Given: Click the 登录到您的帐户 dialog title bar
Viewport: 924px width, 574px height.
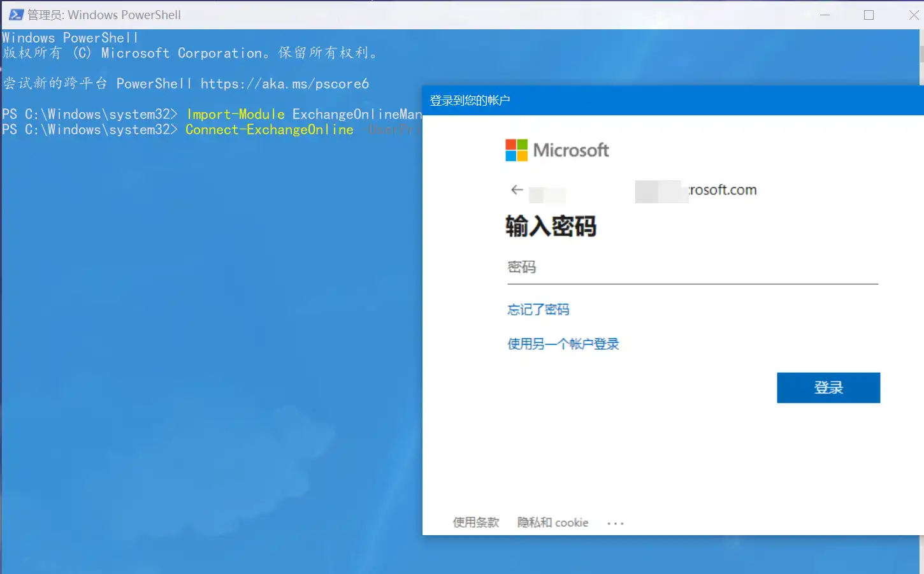Looking at the screenshot, I should pos(673,101).
